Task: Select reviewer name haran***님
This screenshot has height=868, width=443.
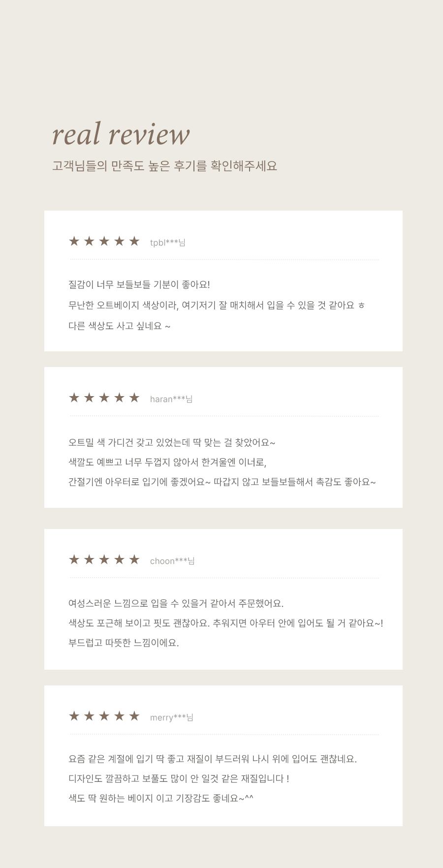Action: click(x=171, y=399)
